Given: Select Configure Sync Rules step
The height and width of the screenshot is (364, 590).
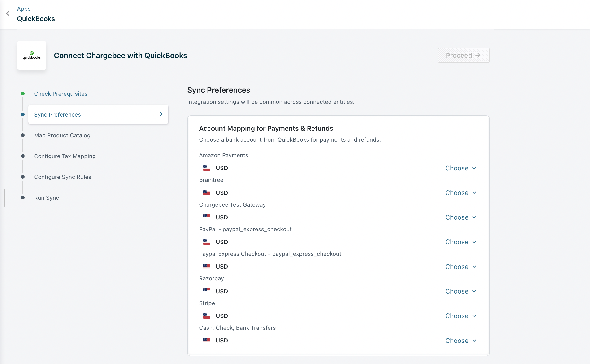Looking at the screenshot, I should tap(63, 177).
